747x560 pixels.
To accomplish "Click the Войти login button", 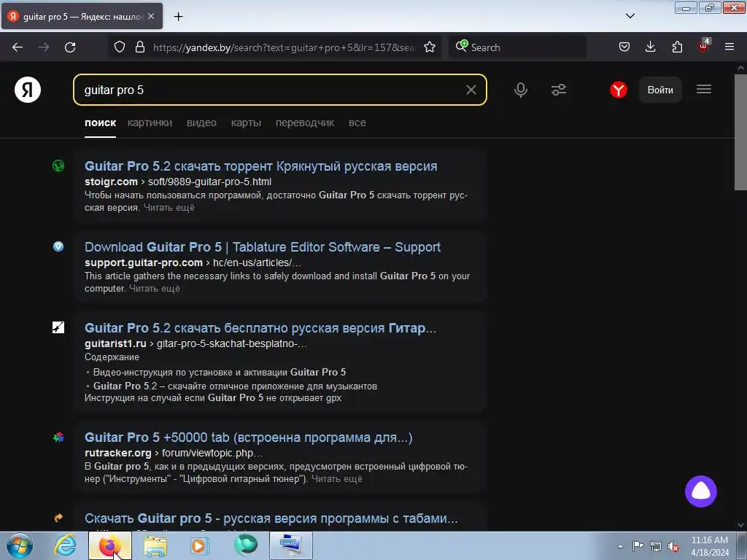I will click(x=660, y=90).
